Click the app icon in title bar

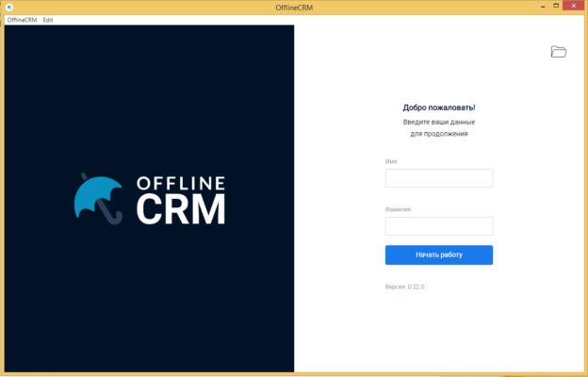pos(8,7)
